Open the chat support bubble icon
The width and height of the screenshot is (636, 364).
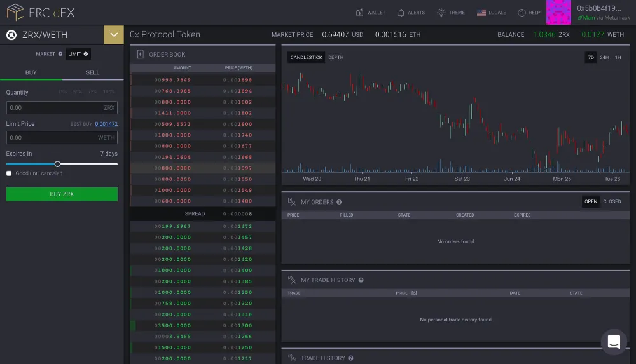coord(614,342)
